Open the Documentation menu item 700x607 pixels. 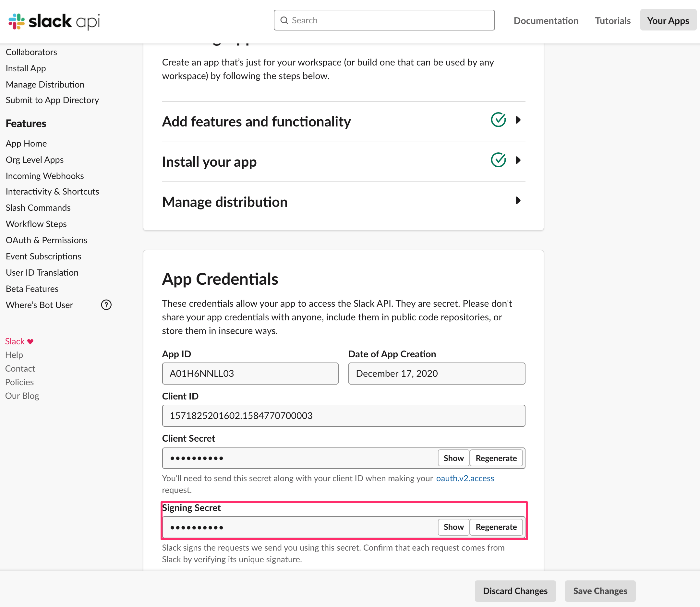[546, 20]
